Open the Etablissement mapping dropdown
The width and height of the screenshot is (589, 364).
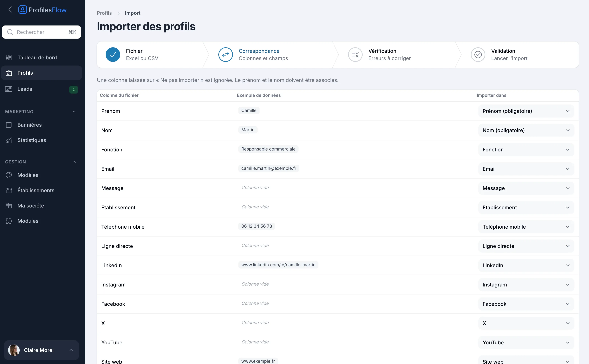526,207
